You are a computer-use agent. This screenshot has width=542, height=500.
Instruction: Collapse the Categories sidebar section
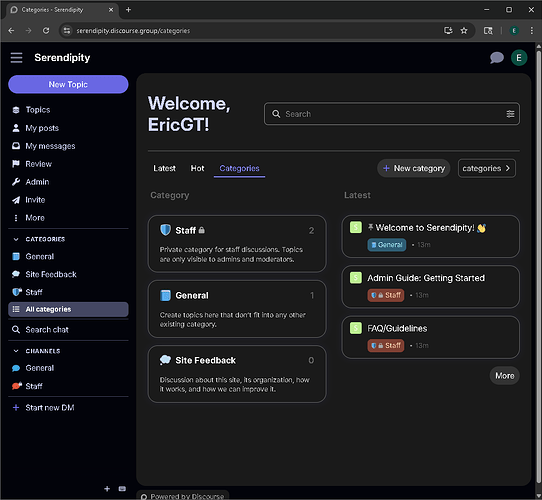16,239
